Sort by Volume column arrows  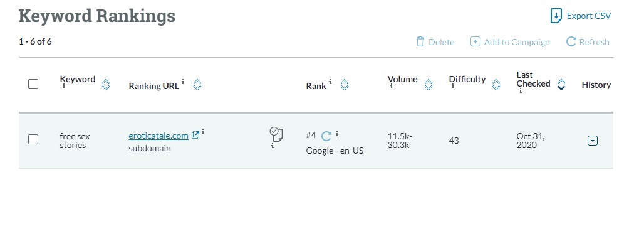428,85
